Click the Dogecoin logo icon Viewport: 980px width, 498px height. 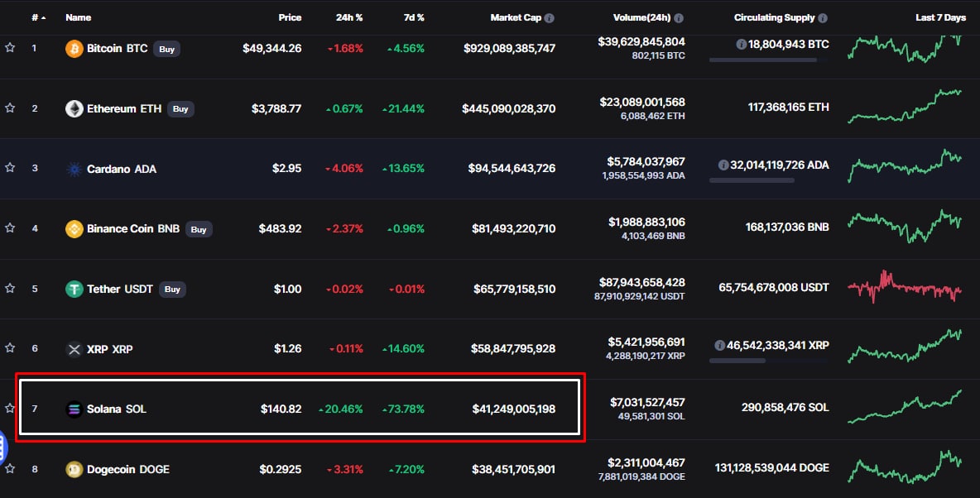74,469
